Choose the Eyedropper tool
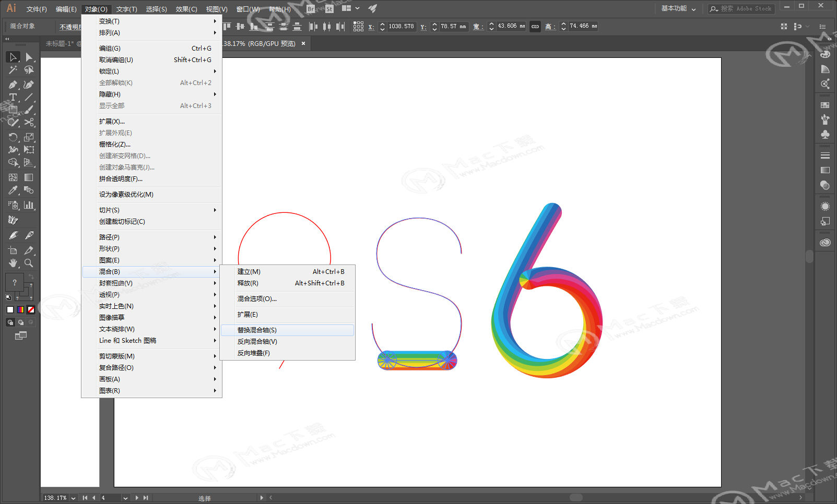This screenshot has height=504, width=837. [x=13, y=190]
